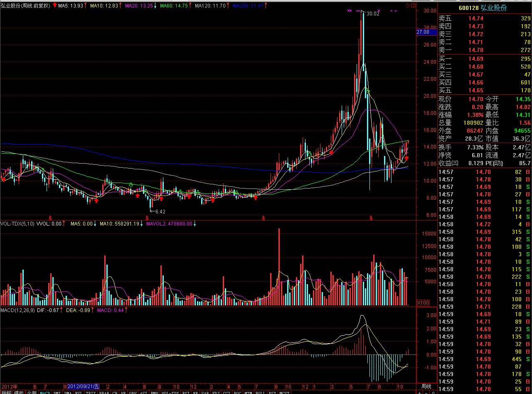The width and height of the screenshot is (532, 394).
Task: Click the red S marker below the 6.42 low
Action: coord(147,218)
